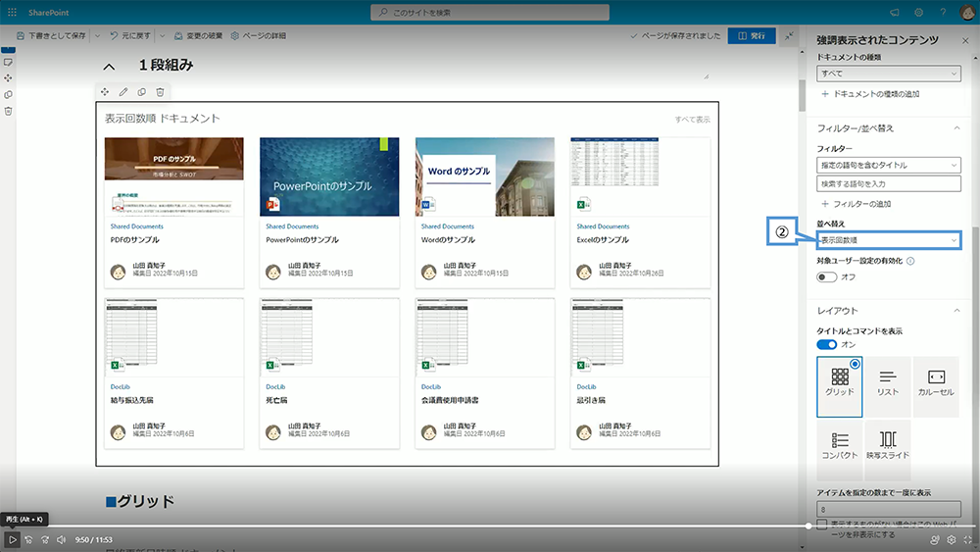
Task: Open video player settings gear
Action: tap(952, 539)
